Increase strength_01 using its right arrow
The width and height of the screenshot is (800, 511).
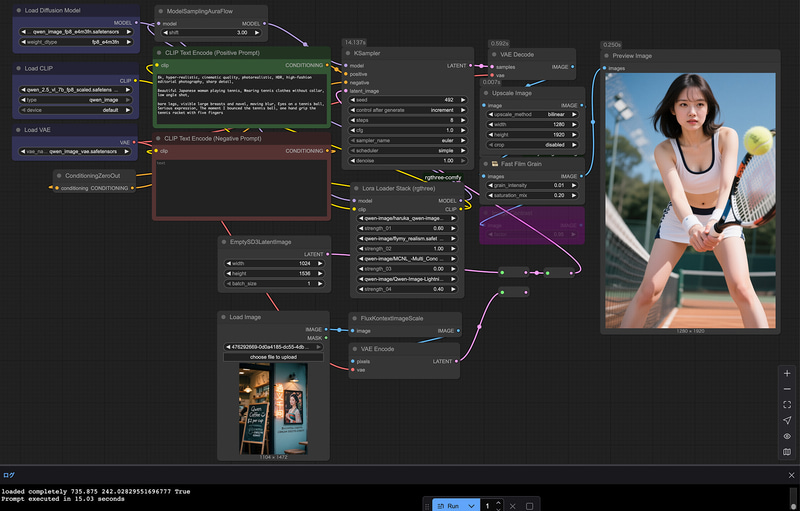[453, 228]
